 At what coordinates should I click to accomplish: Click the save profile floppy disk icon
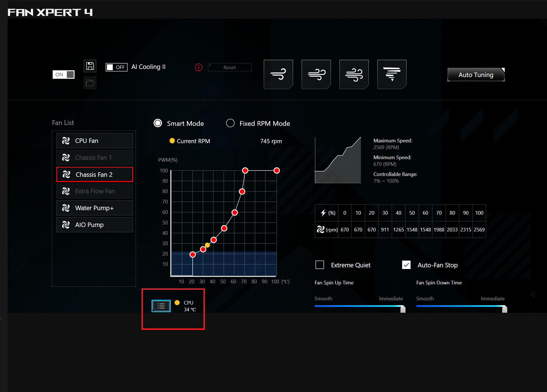(x=90, y=66)
